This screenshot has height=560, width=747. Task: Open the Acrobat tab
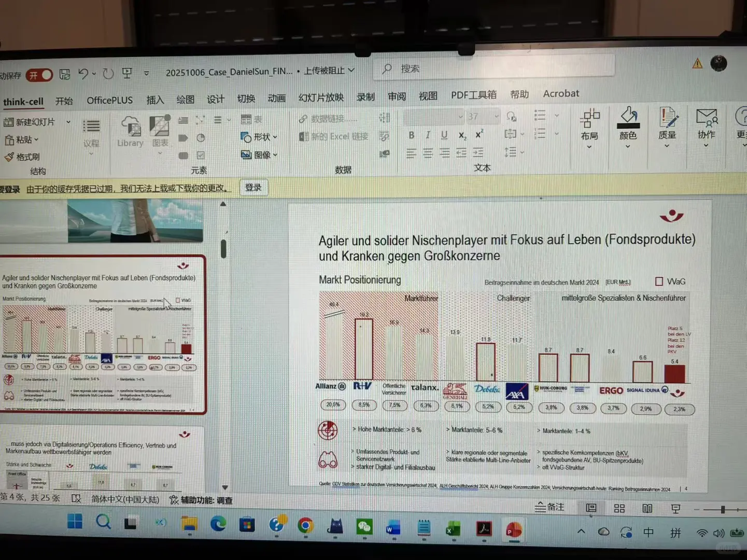(x=561, y=93)
